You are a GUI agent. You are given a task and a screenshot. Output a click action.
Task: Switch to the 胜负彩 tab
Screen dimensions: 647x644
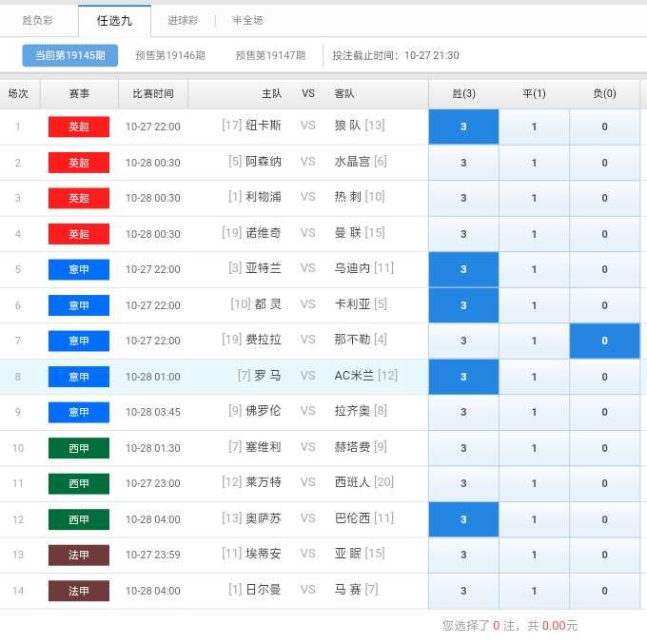(38, 20)
